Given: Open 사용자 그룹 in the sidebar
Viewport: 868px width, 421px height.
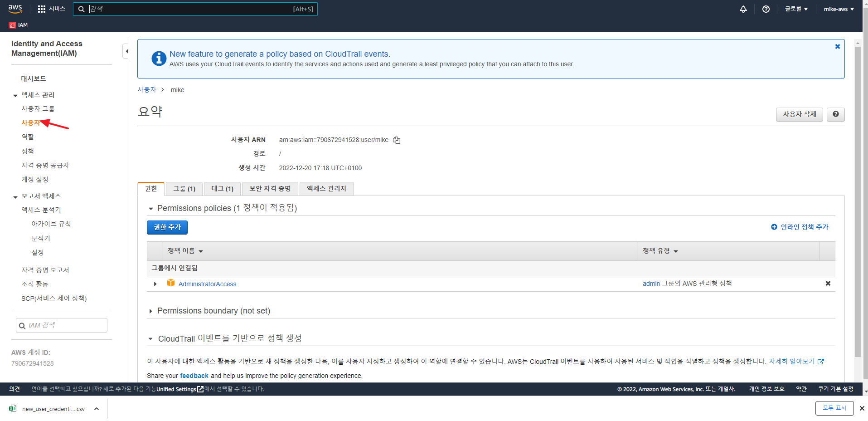Looking at the screenshot, I should pos(38,108).
